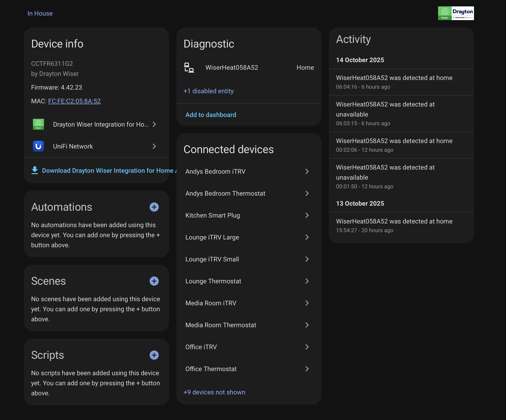Viewport: 506px width, 420px height.
Task: Open UniFi Network chevron
Action: coord(154,146)
